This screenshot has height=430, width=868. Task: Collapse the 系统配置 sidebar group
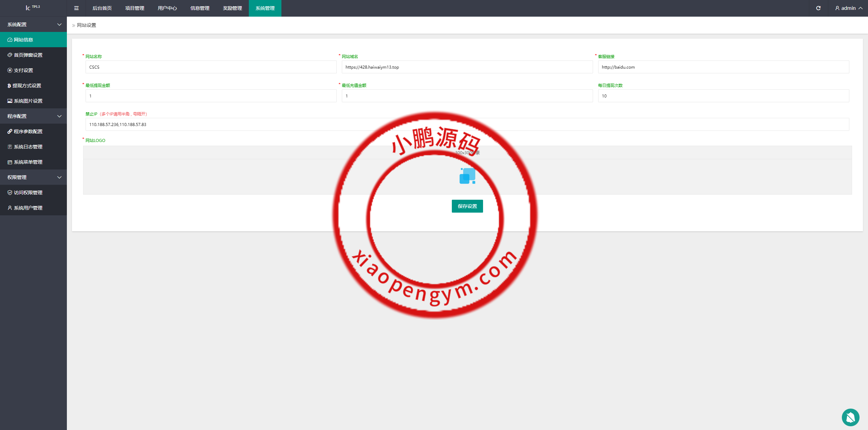(x=33, y=24)
